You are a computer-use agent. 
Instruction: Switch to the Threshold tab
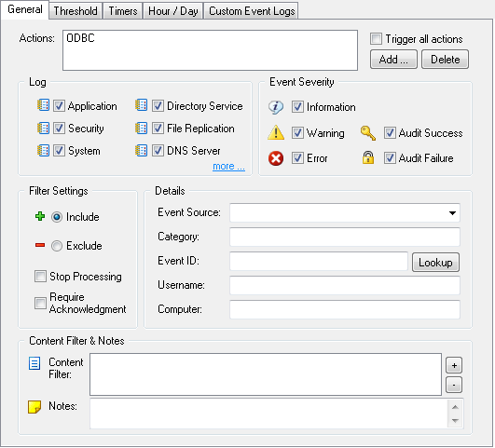(x=76, y=11)
